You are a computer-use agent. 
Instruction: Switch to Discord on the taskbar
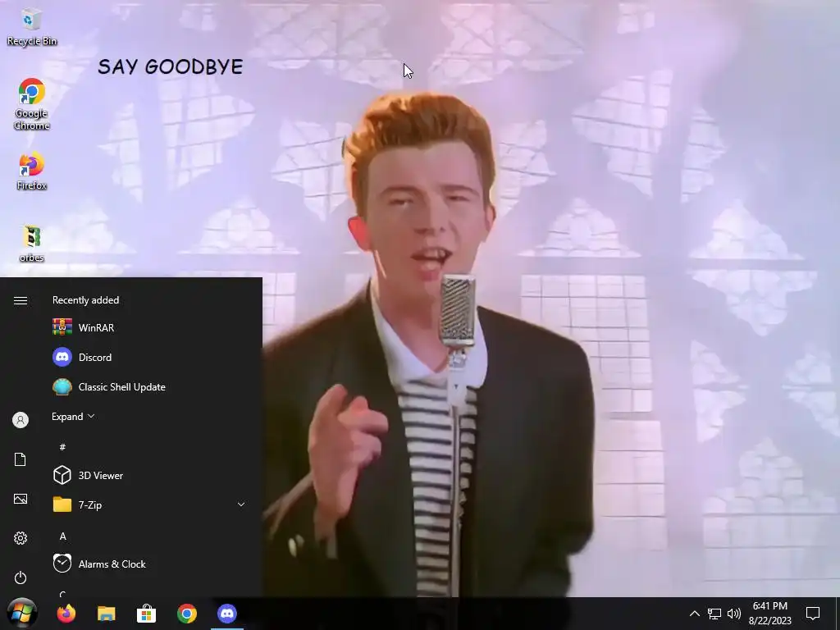click(x=227, y=614)
